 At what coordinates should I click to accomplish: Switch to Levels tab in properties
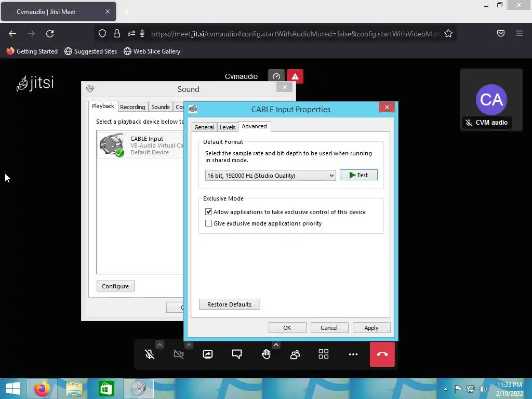coord(228,127)
